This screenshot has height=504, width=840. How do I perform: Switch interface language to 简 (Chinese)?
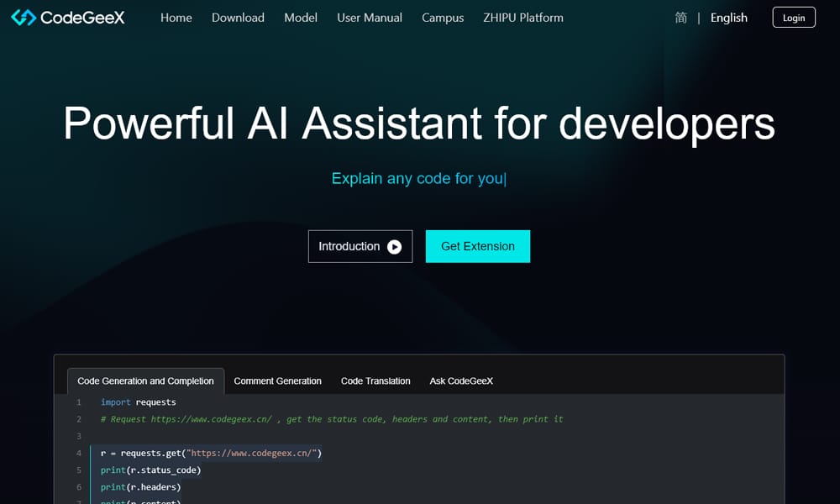pyautogui.click(x=681, y=17)
